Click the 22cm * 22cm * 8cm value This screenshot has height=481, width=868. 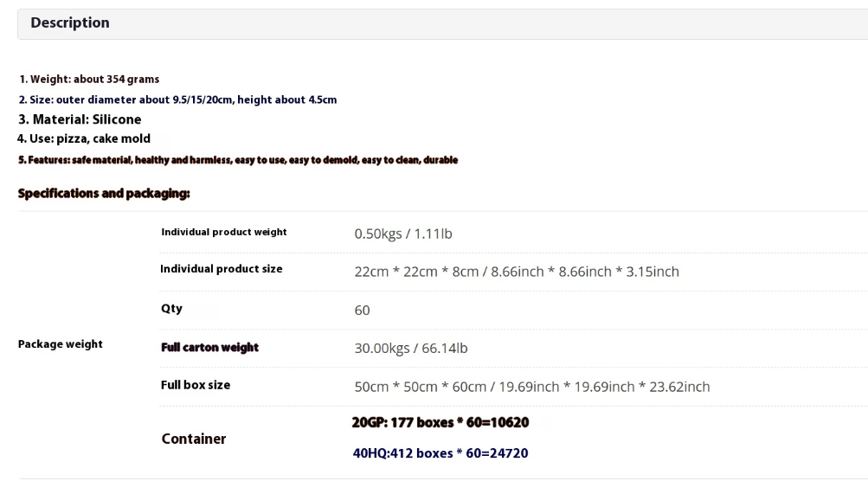(517, 272)
